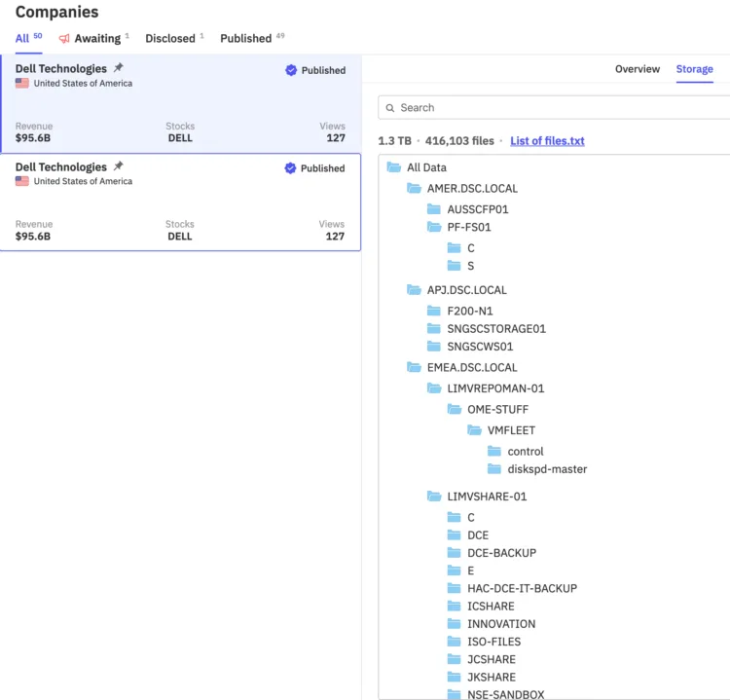Open the All Data root folder icon
This screenshot has height=700, width=730.
tap(394, 167)
